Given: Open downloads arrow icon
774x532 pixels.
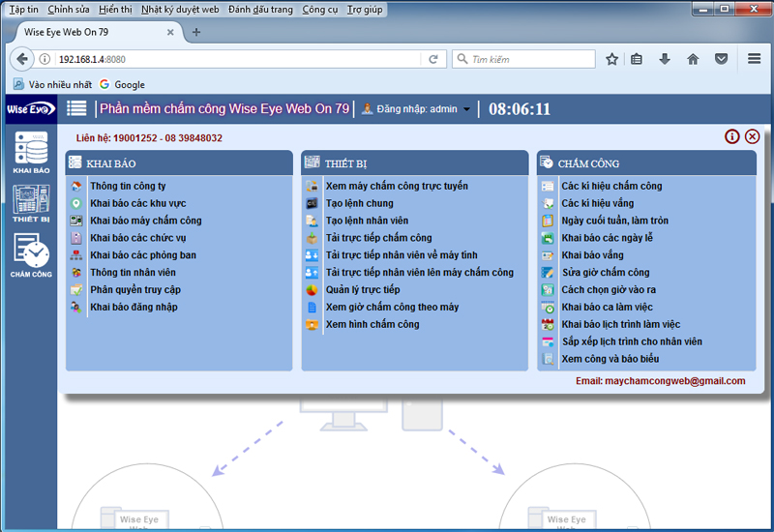Looking at the screenshot, I should click(665, 59).
